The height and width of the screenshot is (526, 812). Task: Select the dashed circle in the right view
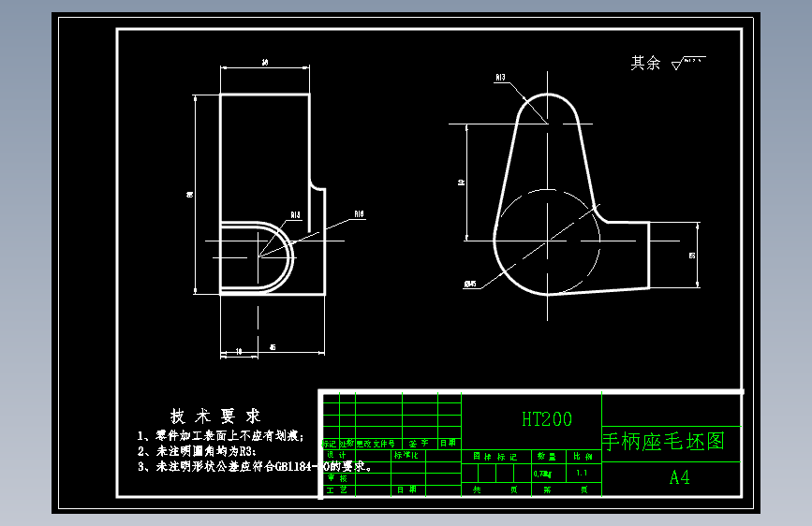(x=547, y=241)
